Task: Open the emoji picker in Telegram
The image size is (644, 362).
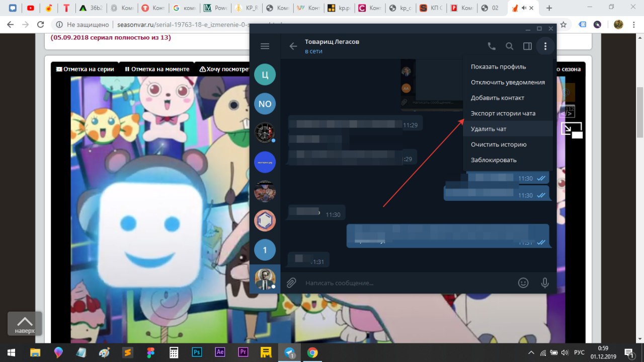Action: point(523,283)
